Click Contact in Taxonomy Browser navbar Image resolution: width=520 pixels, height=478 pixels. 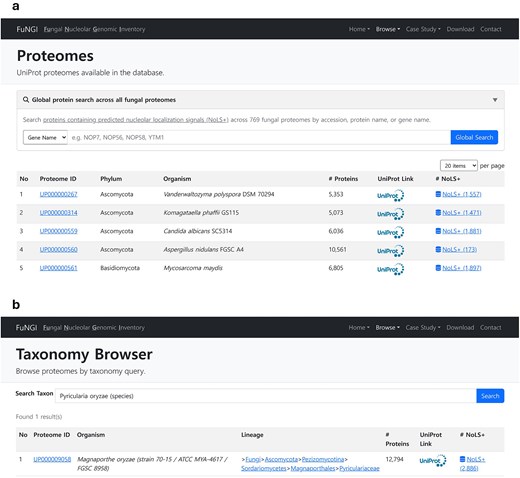[490, 327]
